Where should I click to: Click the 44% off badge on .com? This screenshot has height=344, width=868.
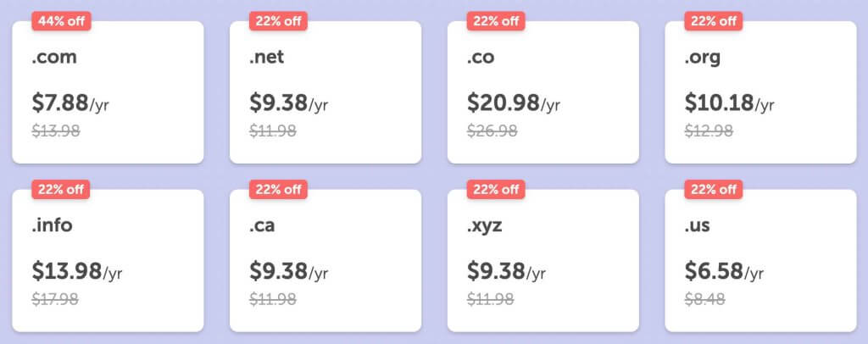click(61, 21)
